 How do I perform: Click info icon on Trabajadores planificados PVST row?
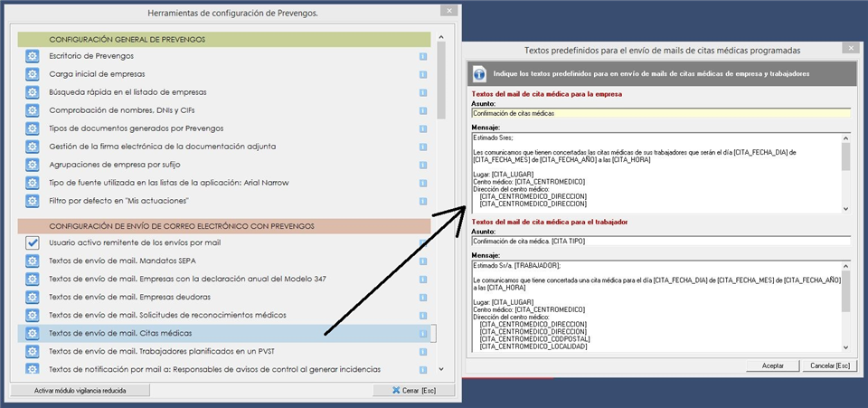tap(423, 352)
